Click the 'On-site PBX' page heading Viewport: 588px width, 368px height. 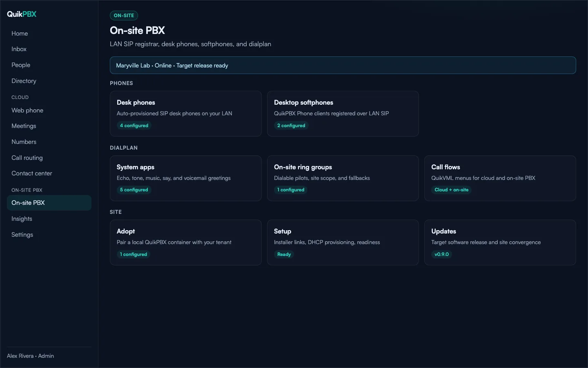[x=137, y=31]
